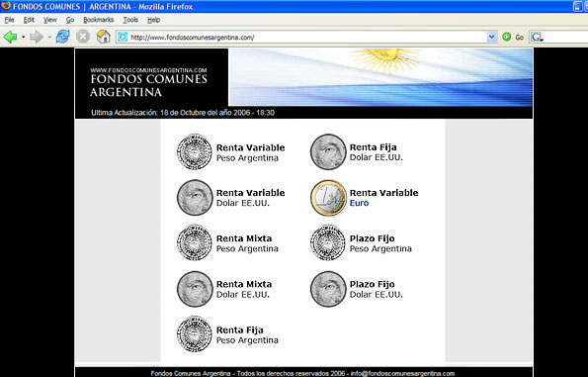Open the File menu
The height and width of the screenshot is (377, 588).
coord(9,20)
